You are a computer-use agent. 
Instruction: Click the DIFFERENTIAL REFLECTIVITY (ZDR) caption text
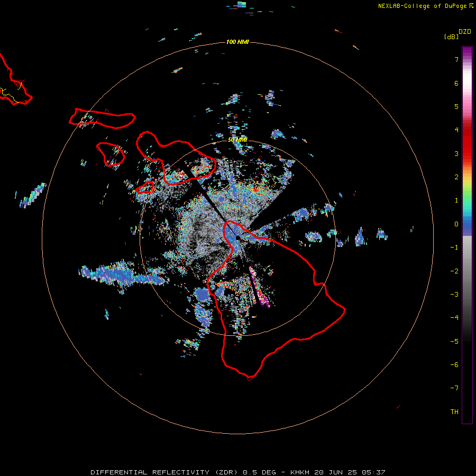coord(164,472)
